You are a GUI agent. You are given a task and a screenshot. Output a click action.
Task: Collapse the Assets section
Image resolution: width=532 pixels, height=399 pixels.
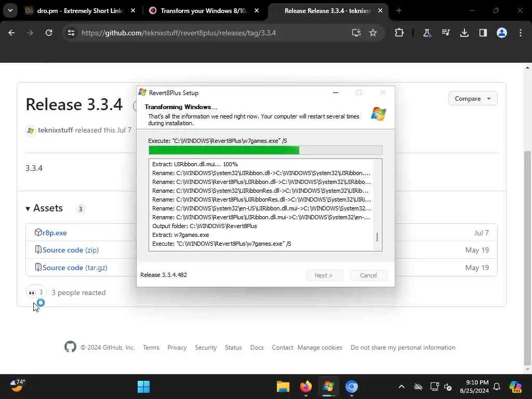coord(45,208)
